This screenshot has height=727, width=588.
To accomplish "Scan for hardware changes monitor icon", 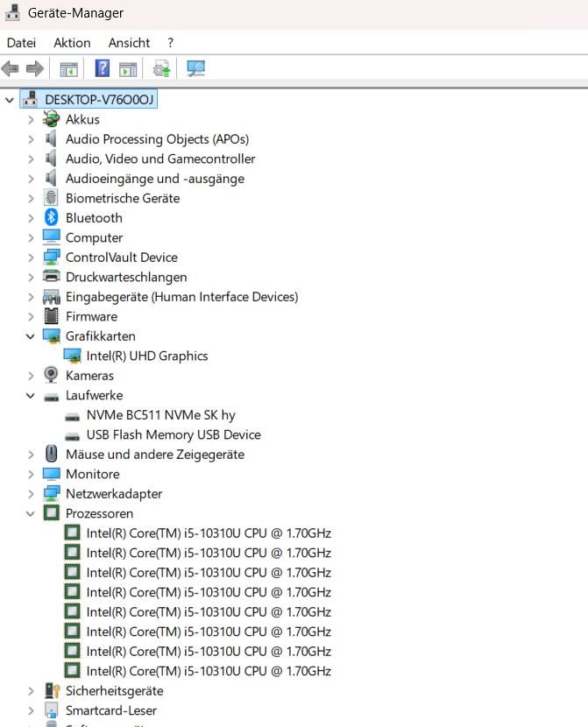I will coord(195,68).
